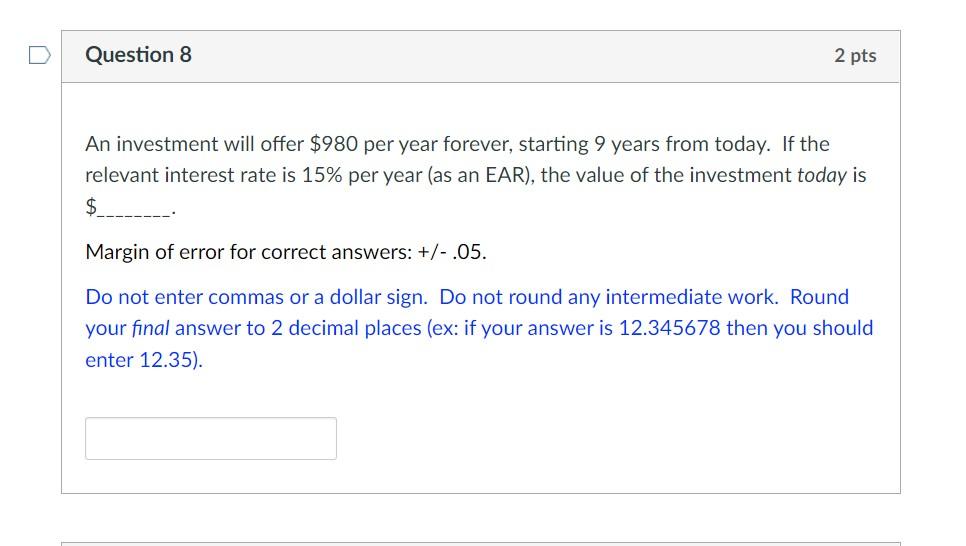Click the Margin of error sentence
Image resolution: width=966 pixels, height=546 pixels.
click(x=286, y=252)
